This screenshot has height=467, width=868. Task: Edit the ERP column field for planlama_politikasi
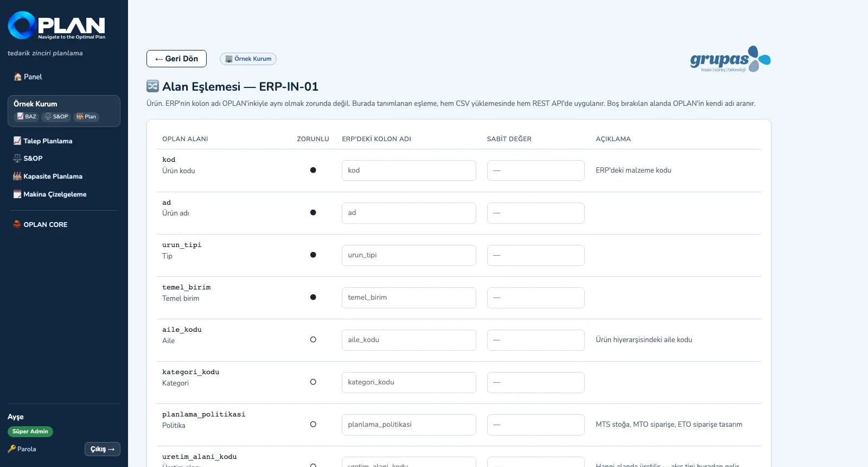(x=409, y=425)
